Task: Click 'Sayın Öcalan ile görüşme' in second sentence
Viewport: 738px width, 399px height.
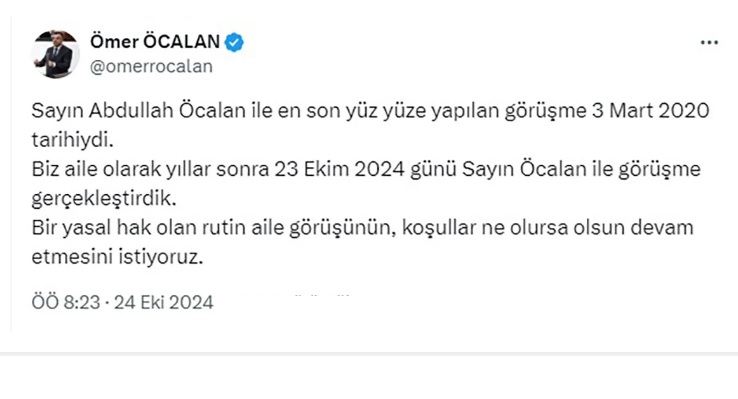Action: [581, 169]
